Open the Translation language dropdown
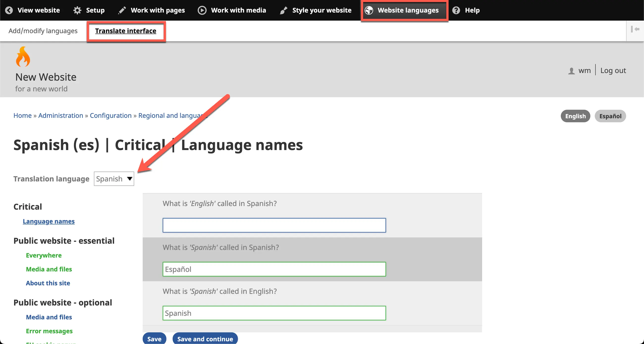This screenshot has height=344, width=644. pyautogui.click(x=114, y=179)
